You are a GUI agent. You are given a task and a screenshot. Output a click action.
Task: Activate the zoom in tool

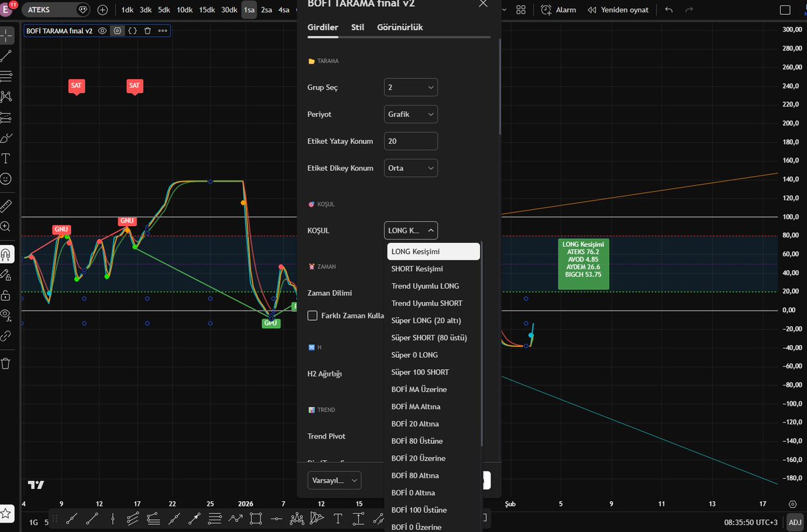(x=6, y=227)
